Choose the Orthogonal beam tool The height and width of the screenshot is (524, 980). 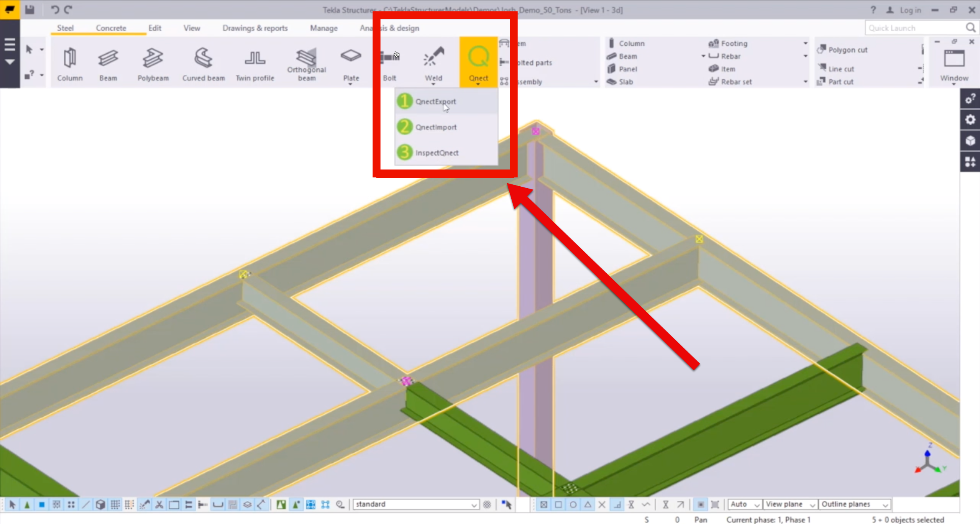307,64
